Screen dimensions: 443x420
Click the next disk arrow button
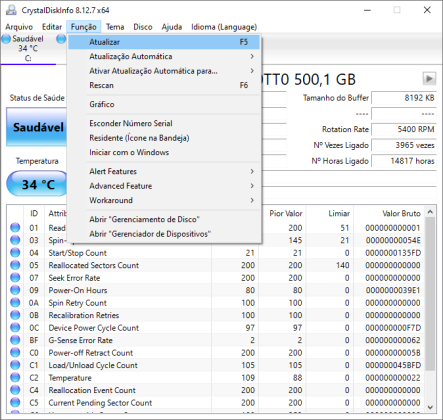[x=429, y=79]
